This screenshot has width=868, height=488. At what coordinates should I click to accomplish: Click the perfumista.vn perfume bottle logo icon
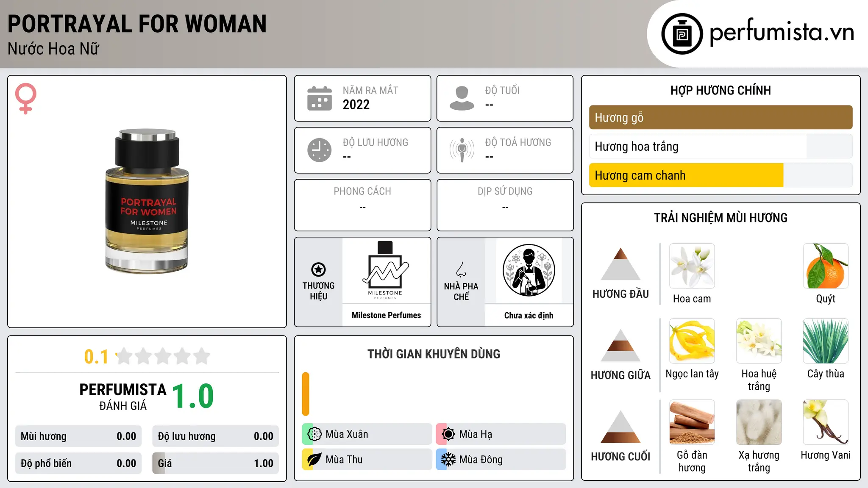(682, 34)
